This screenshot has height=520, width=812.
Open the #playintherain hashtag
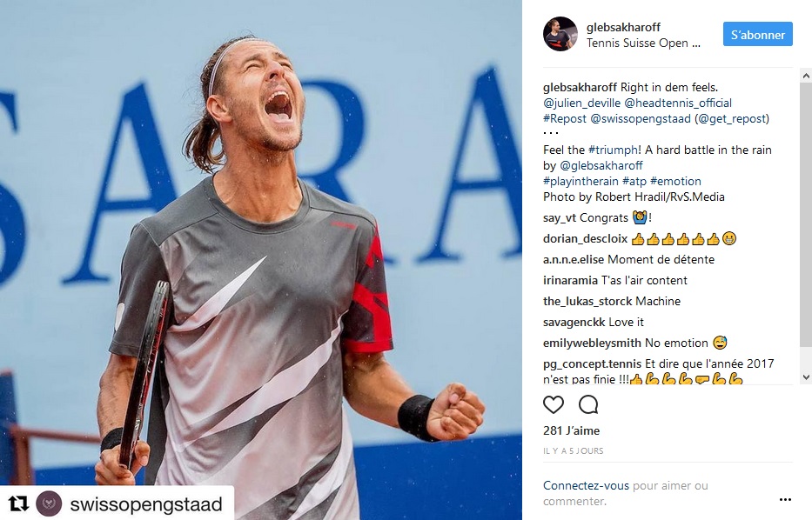point(580,181)
